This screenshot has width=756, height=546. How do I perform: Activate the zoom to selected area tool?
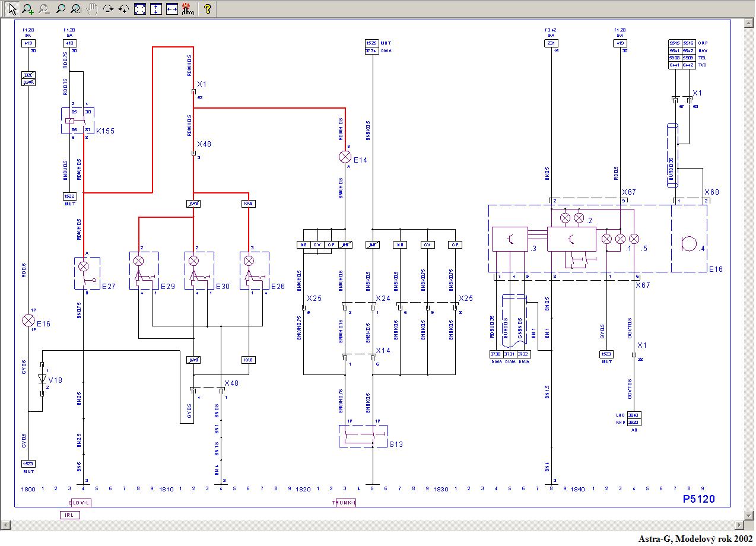click(x=76, y=9)
